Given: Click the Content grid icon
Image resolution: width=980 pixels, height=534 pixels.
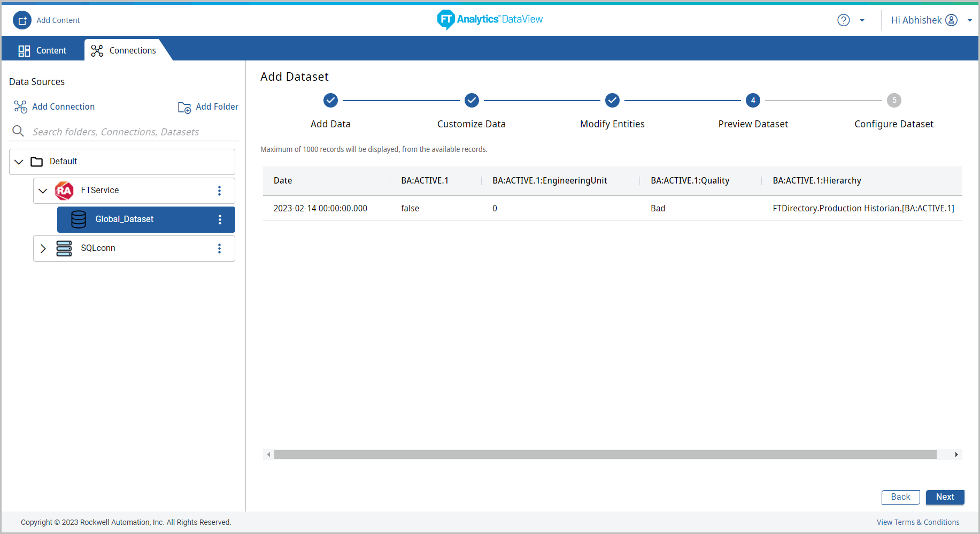Looking at the screenshot, I should click(24, 51).
